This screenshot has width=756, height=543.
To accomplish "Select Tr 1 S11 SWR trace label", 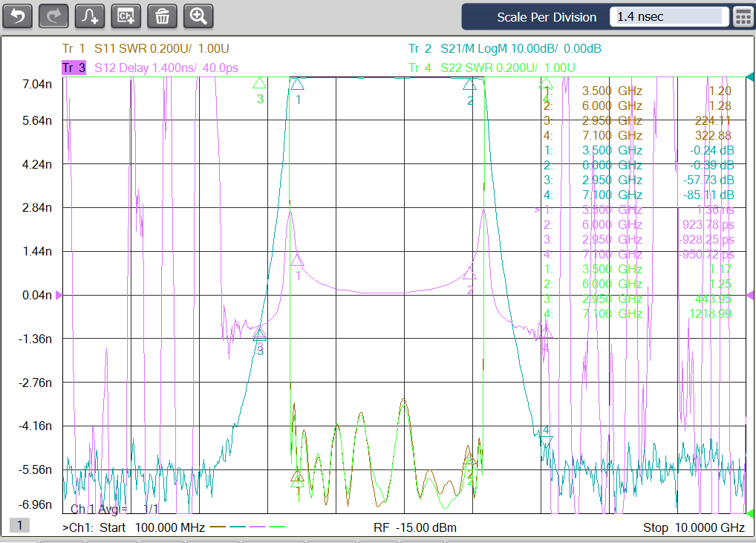I will click(x=146, y=49).
